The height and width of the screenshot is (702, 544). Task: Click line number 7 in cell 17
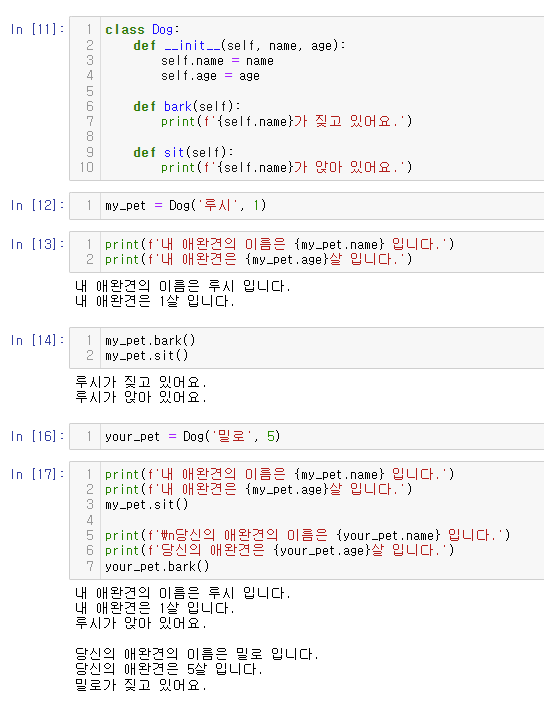tap(90, 567)
